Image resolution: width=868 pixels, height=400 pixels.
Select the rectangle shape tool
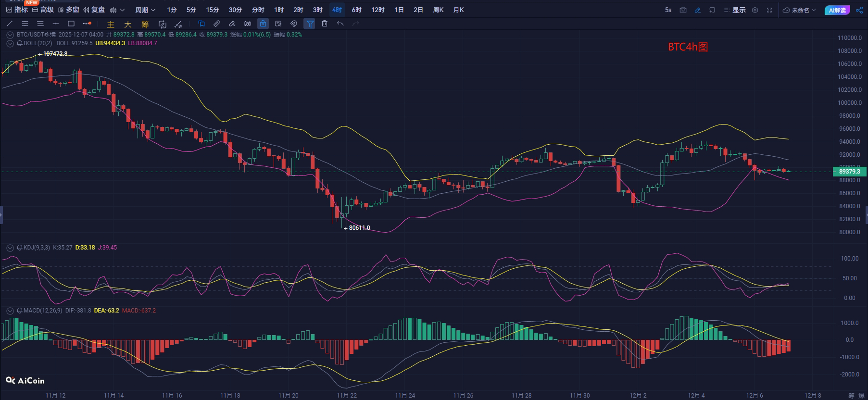point(71,24)
